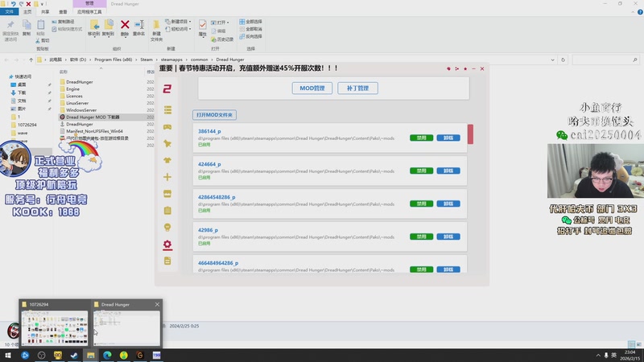Click the File Explorer taskbar icon
The width and height of the screenshot is (644, 362).
tap(91, 356)
